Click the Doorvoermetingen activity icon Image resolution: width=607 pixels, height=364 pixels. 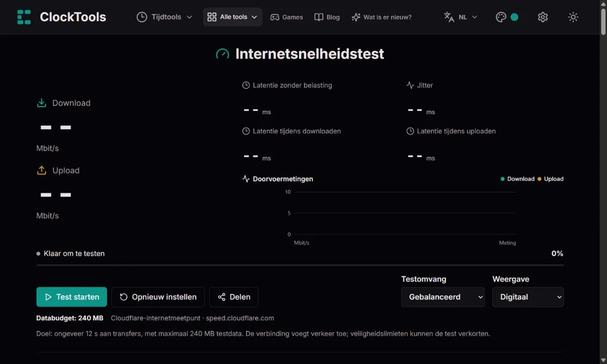pos(246,179)
